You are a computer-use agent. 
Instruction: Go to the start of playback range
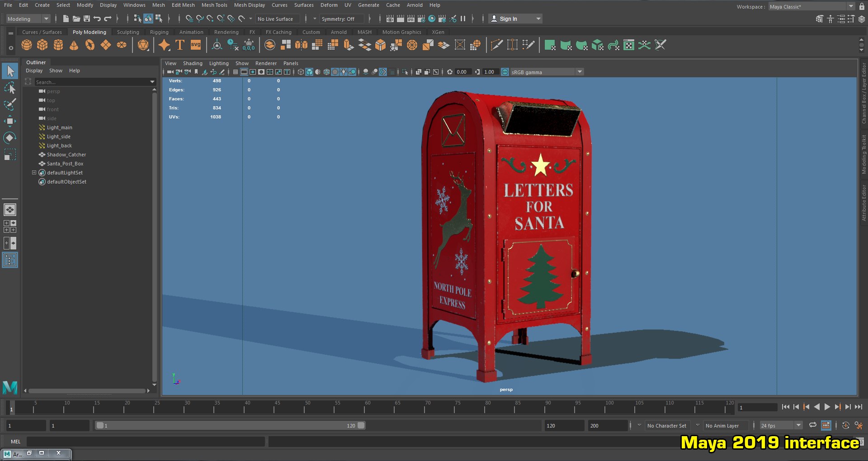pyautogui.click(x=786, y=407)
